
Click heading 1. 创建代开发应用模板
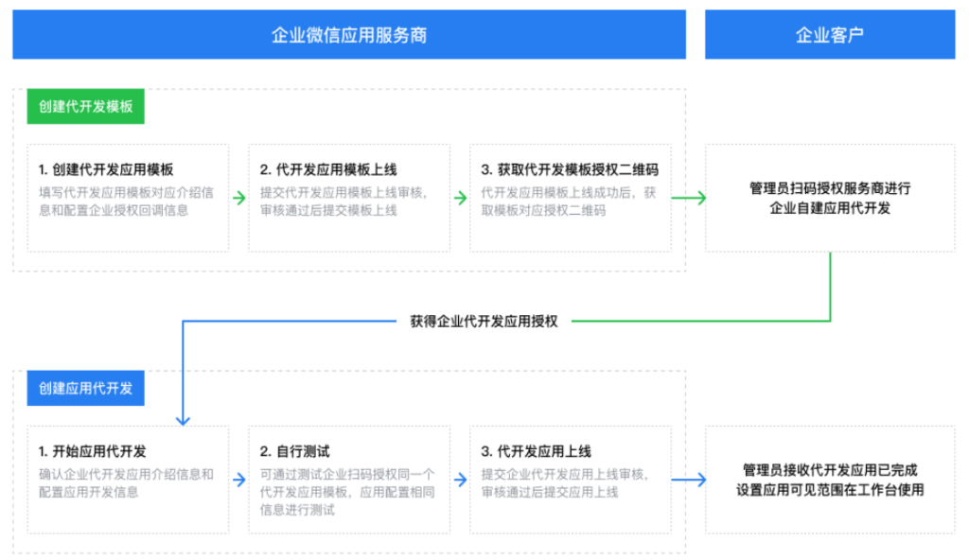(106, 169)
